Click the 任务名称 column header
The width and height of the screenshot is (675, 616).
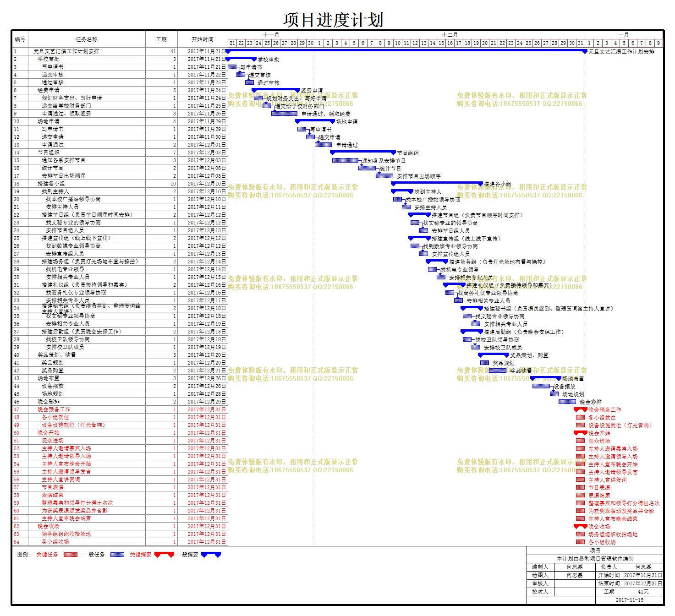[87, 39]
